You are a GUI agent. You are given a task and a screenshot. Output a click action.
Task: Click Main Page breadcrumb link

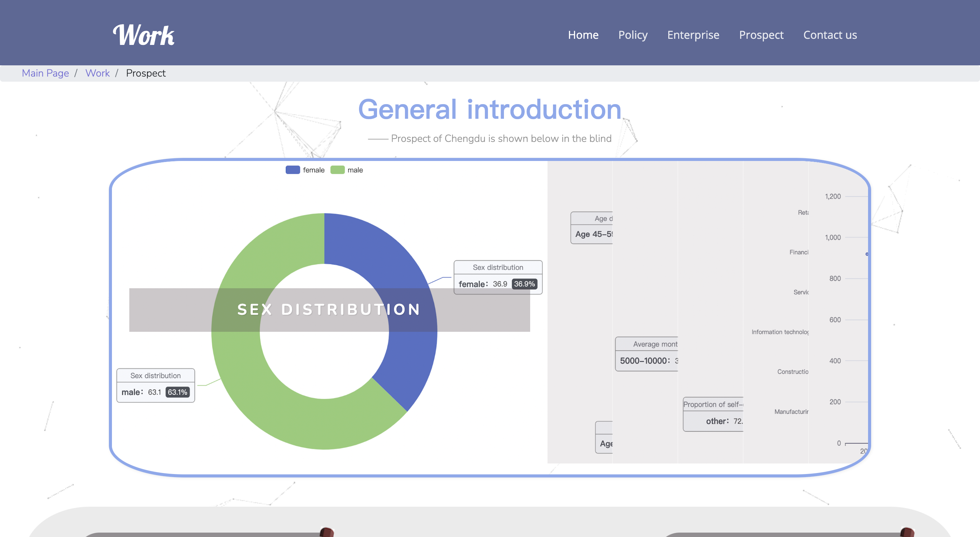(45, 73)
